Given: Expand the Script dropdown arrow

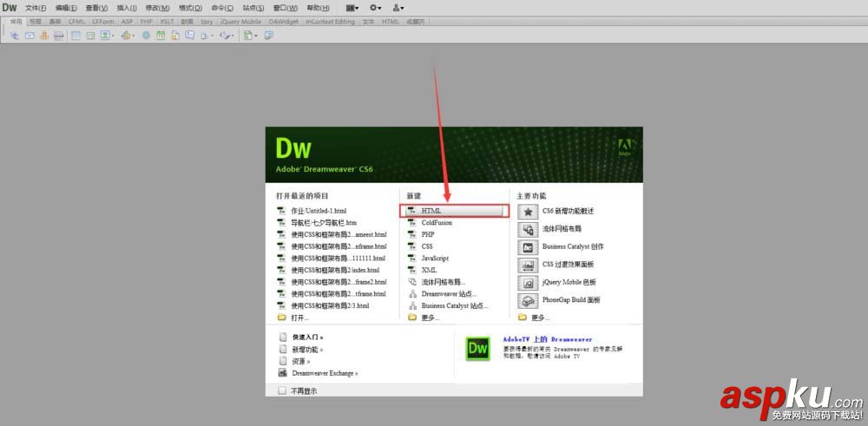Looking at the screenshot, I should (x=233, y=36).
